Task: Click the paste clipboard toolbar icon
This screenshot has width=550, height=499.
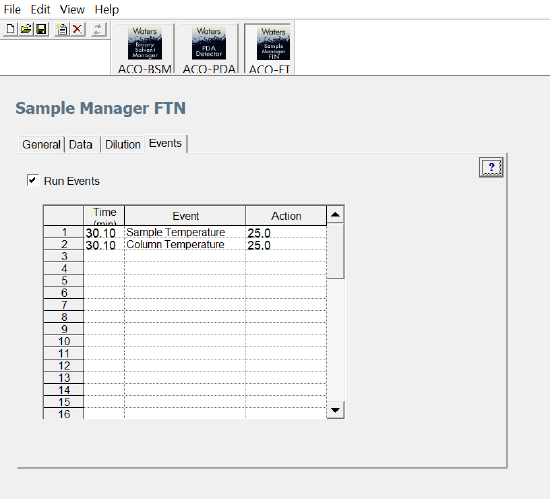Action: click(62, 29)
